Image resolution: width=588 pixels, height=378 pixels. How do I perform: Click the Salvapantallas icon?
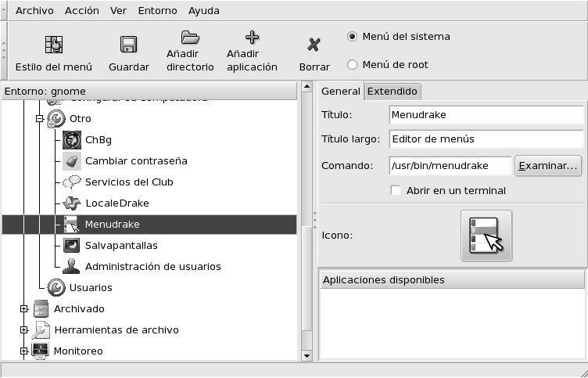pyautogui.click(x=72, y=246)
